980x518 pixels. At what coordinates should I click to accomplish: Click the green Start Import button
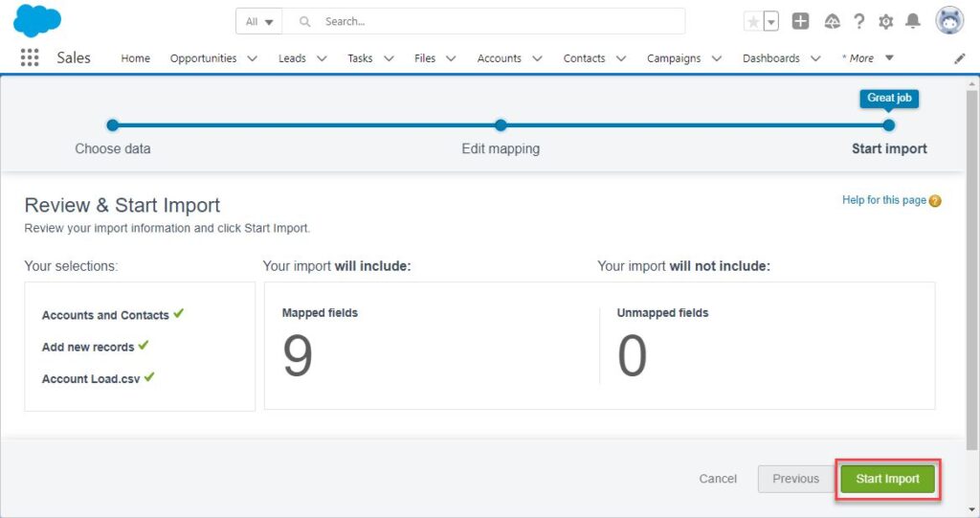coord(887,479)
